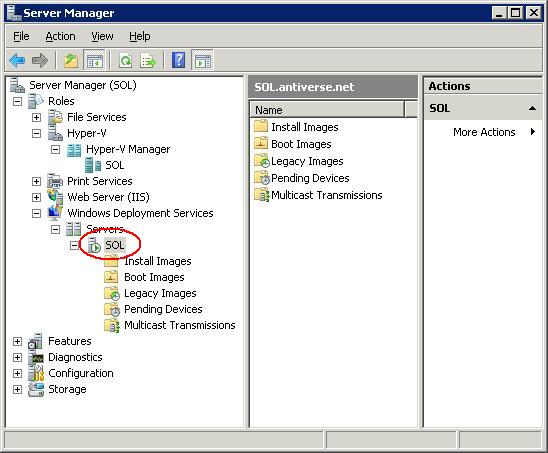Select the circled SOL deployment server node
548x453 pixels.
click(x=115, y=245)
